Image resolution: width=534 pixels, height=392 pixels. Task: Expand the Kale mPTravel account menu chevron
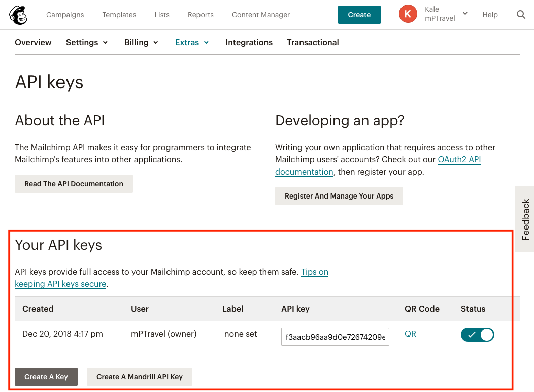[x=465, y=14]
